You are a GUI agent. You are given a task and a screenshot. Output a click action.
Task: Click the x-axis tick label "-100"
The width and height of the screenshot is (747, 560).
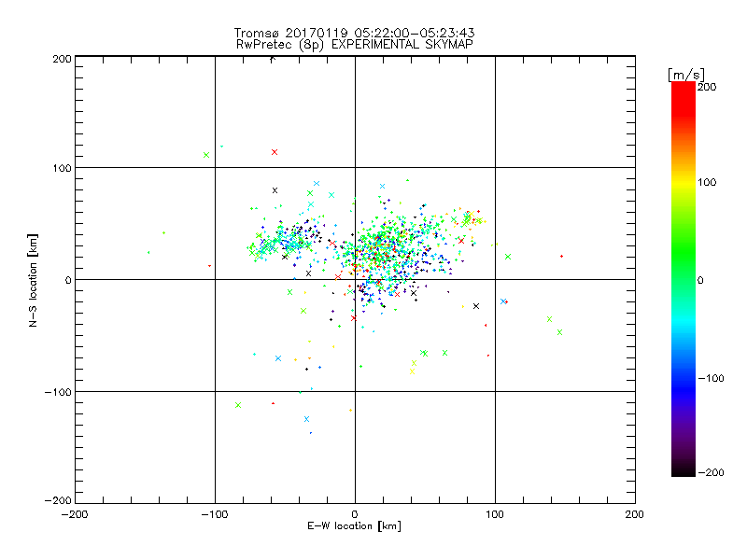(215, 514)
